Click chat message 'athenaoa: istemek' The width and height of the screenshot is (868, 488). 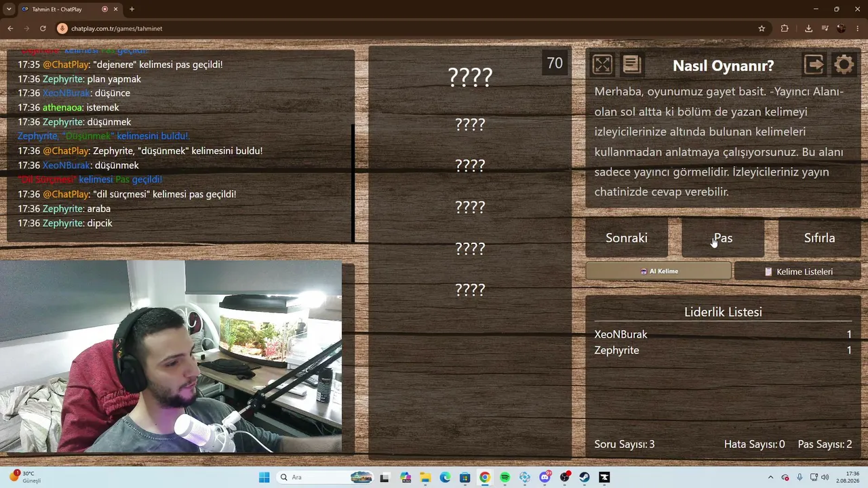68,107
